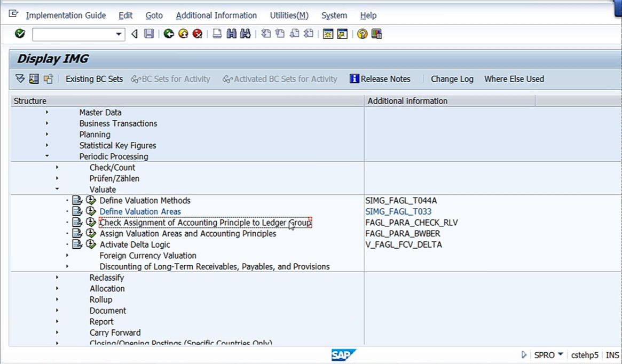
Task: Click the second icon left of Existing BC Sets
Action: pyautogui.click(x=34, y=79)
